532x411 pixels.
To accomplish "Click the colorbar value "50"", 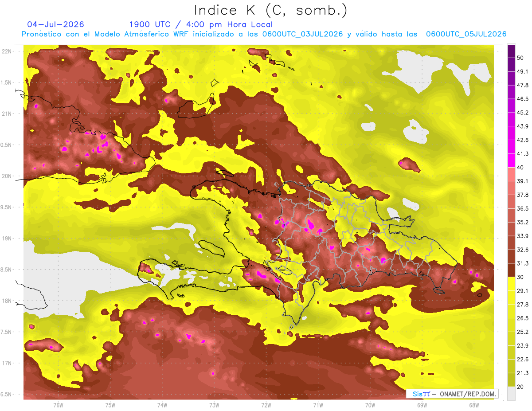I will click(521, 57).
